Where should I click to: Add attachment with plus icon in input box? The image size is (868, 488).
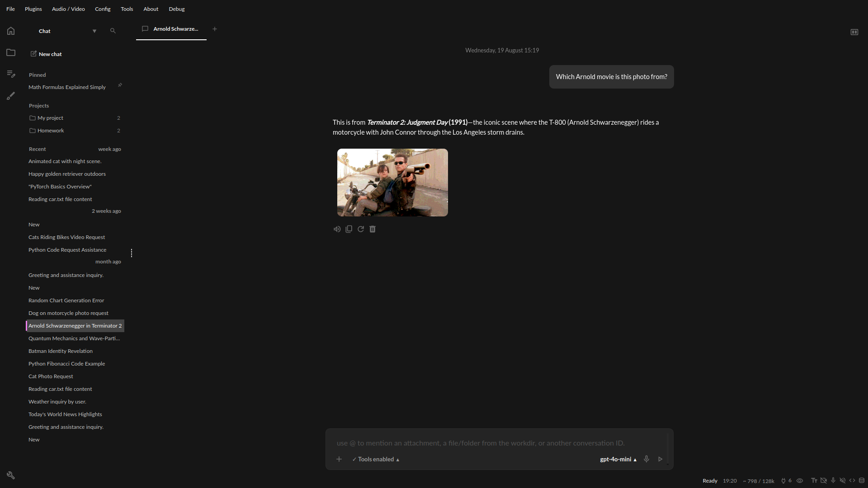pyautogui.click(x=339, y=459)
